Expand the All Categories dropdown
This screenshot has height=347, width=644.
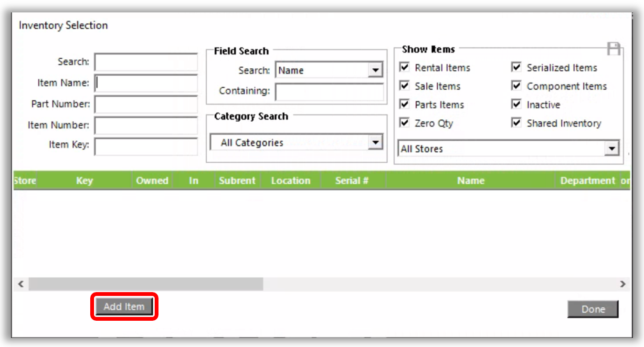pyautogui.click(x=375, y=142)
